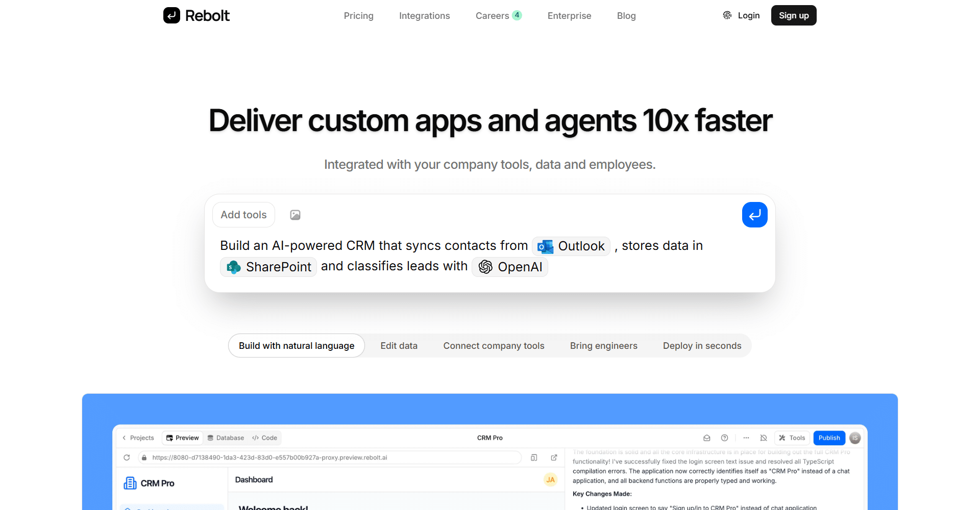The height and width of the screenshot is (510, 980).
Task: Toggle the crossed-out chat panel icon
Action: (x=764, y=438)
